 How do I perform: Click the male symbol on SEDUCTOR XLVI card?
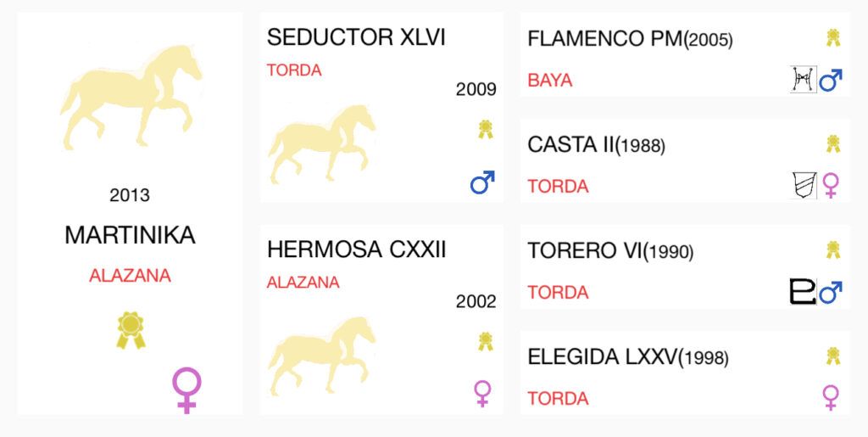pos(482,182)
